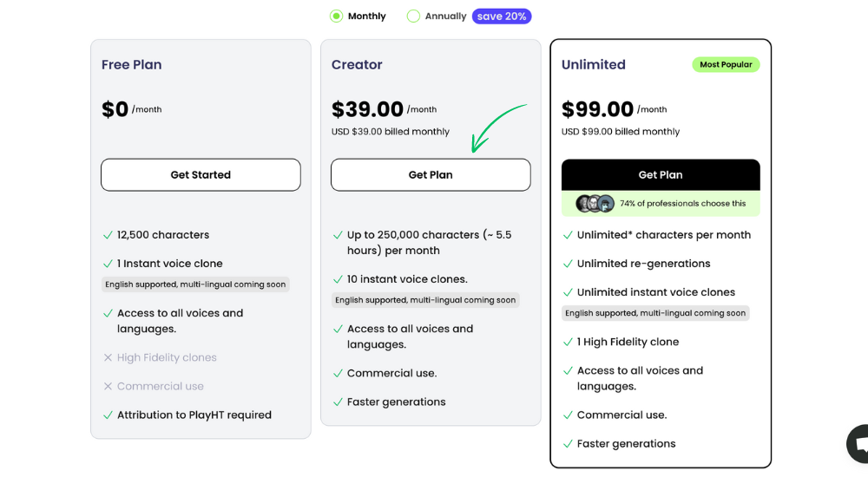Click the X icon beside Commercial use
The width and height of the screenshot is (868, 477).
point(108,386)
